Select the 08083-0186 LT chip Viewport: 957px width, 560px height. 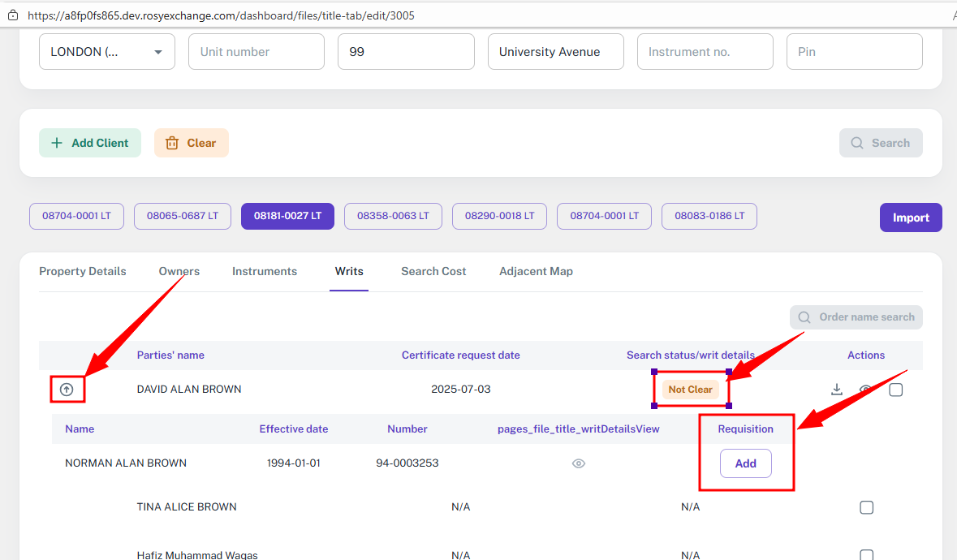pos(709,216)
